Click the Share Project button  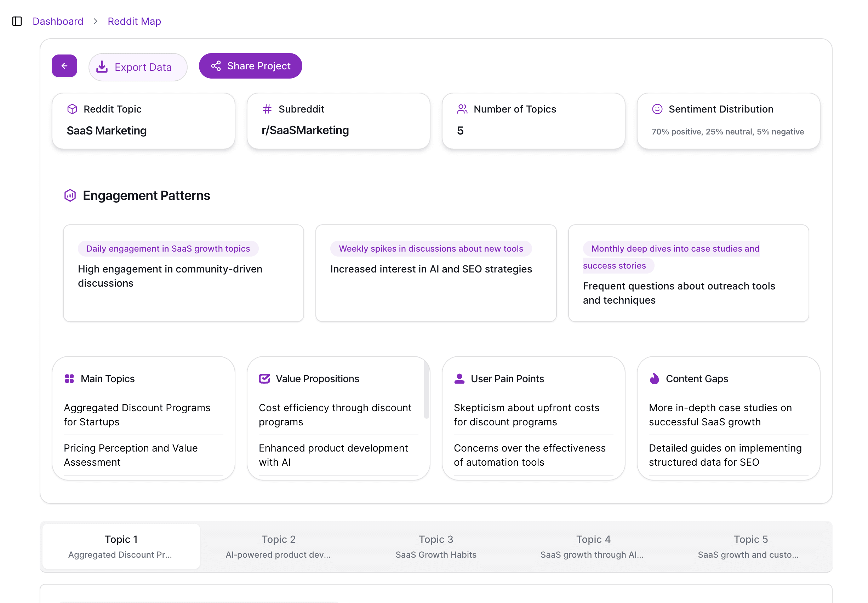pos(250,66)
